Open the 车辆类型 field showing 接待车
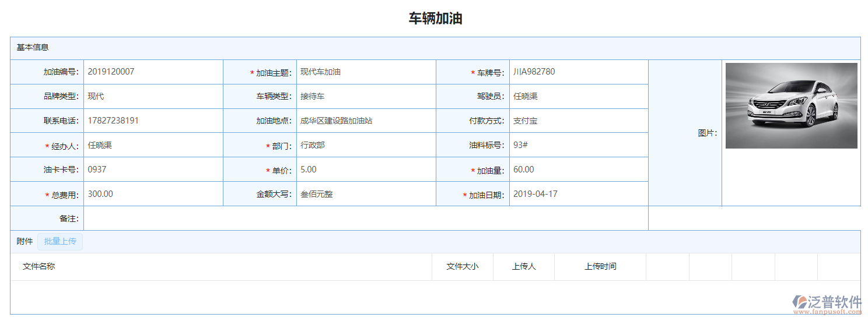Screen dimensions: 868x321 [x=366, y=96]
